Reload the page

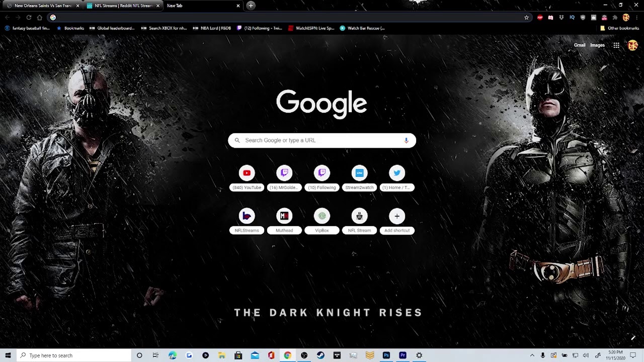click(29, 18)
